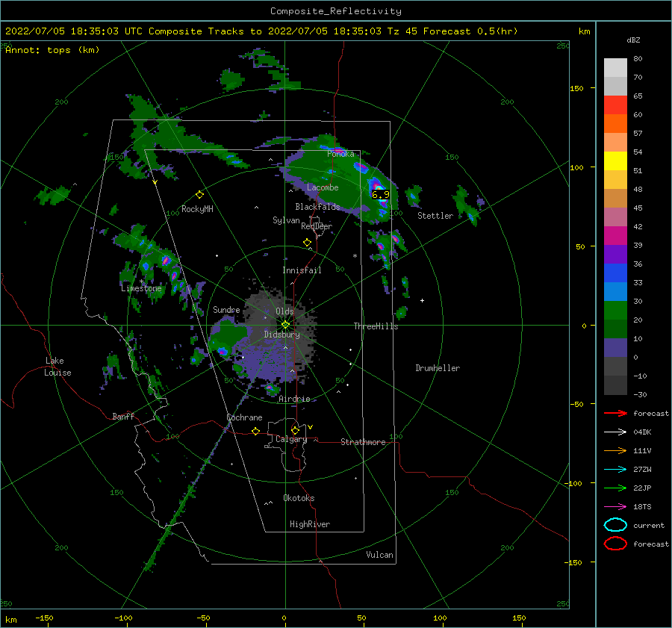Click the Drumheller label
The width and height of the screenshot is (672, 628).
coord(438,368)
